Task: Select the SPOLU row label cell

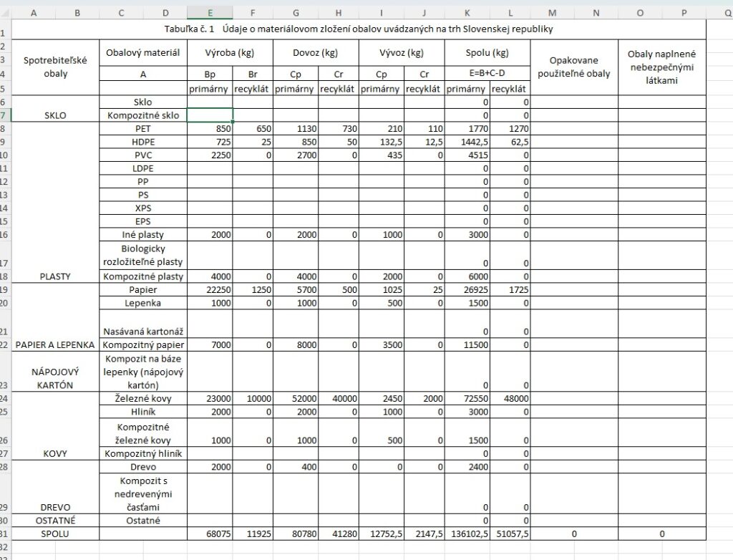Action: 56,534
